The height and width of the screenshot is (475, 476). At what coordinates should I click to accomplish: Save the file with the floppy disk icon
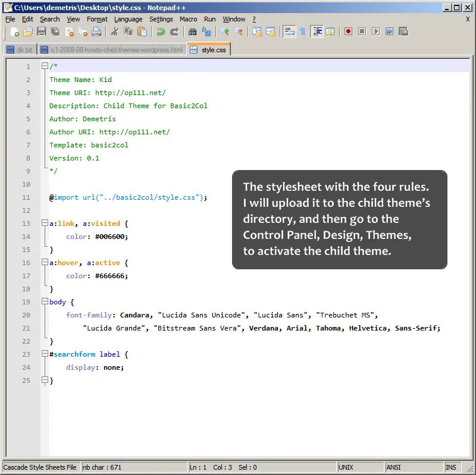[42, 32]
